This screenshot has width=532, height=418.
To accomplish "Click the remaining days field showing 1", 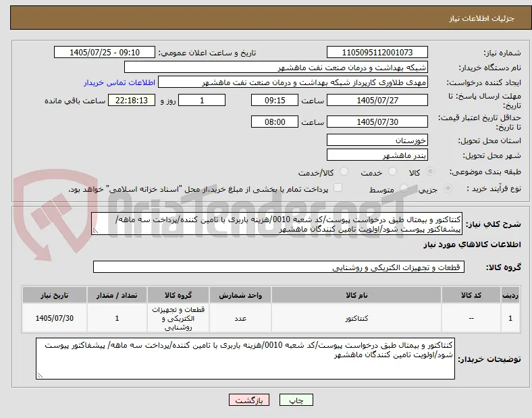I will 202,100.
